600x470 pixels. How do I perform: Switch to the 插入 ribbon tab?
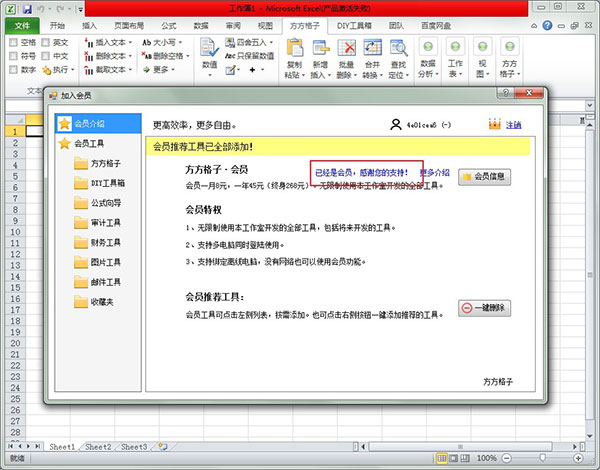(89, 26)
